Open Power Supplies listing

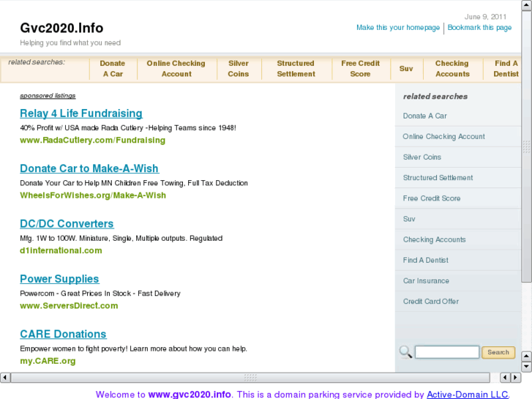(x=59, y=279)
